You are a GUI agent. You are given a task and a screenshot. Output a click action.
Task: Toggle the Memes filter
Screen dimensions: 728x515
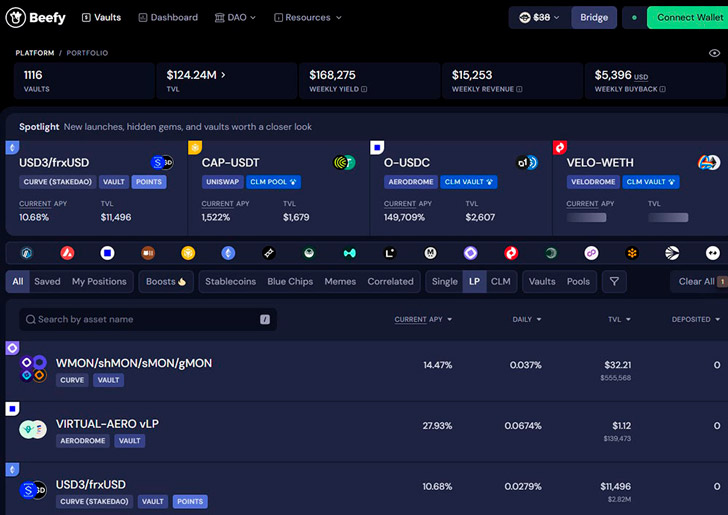coord(340,281)
